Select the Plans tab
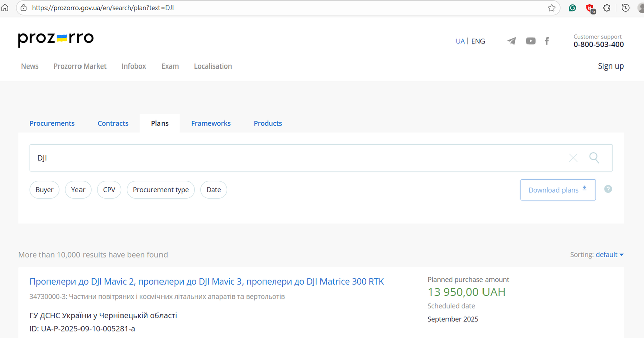This screenshot has height=338, width=644. coord(159,123)
